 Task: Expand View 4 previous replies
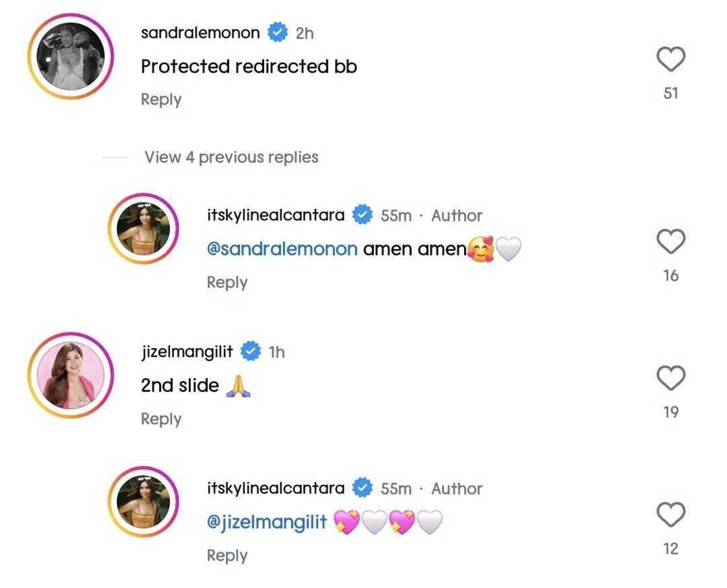point(231,157)
